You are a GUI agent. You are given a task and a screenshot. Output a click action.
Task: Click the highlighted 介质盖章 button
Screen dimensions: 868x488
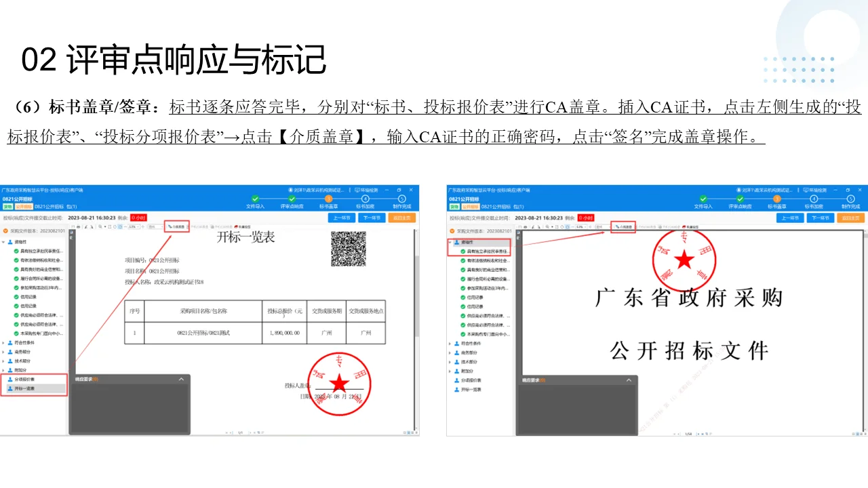tap(177, 226)
